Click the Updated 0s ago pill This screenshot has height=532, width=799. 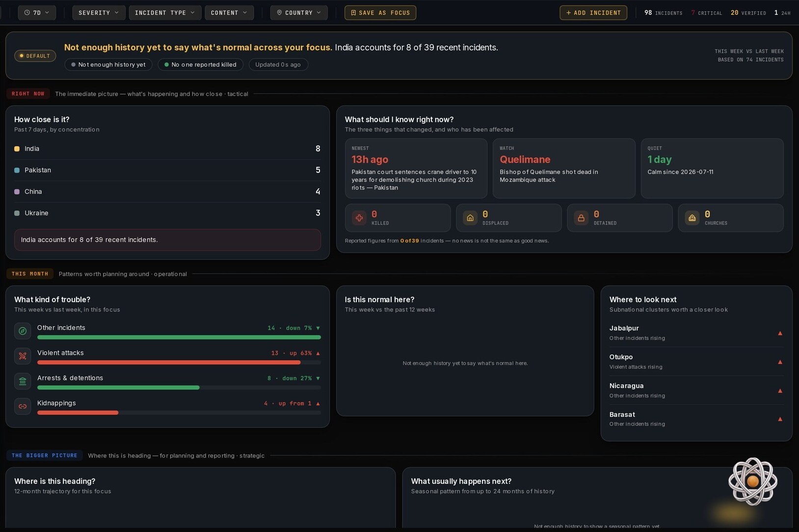pos(278,65)
